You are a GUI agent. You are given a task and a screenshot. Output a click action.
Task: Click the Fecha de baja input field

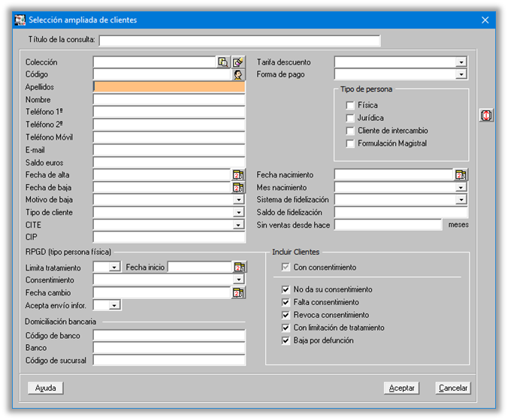tap(162, 188)
